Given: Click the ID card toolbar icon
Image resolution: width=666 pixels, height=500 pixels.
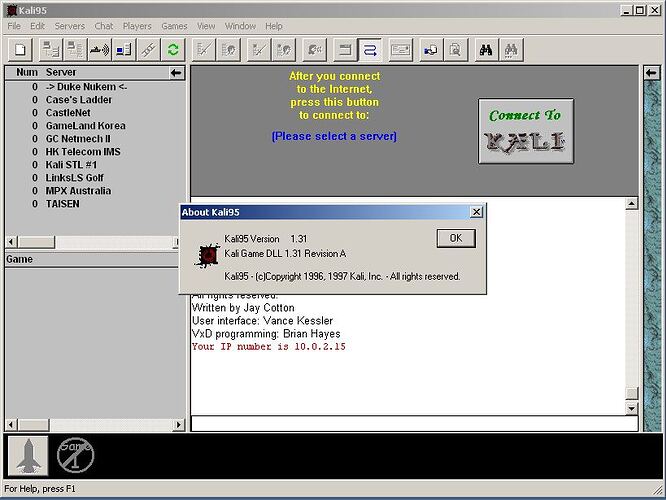Looking at the screenshot, I should tap(401, 50).
